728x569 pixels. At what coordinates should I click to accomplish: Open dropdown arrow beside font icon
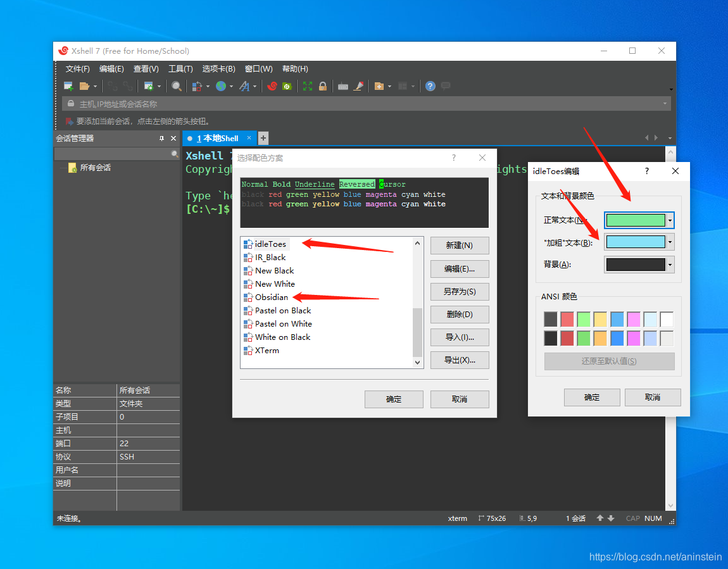coord(255,87)
